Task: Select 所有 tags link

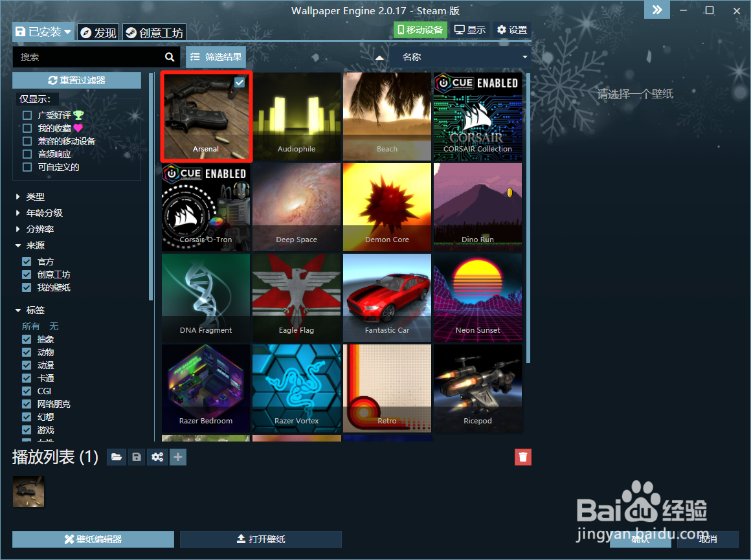Action: (30, 326)
